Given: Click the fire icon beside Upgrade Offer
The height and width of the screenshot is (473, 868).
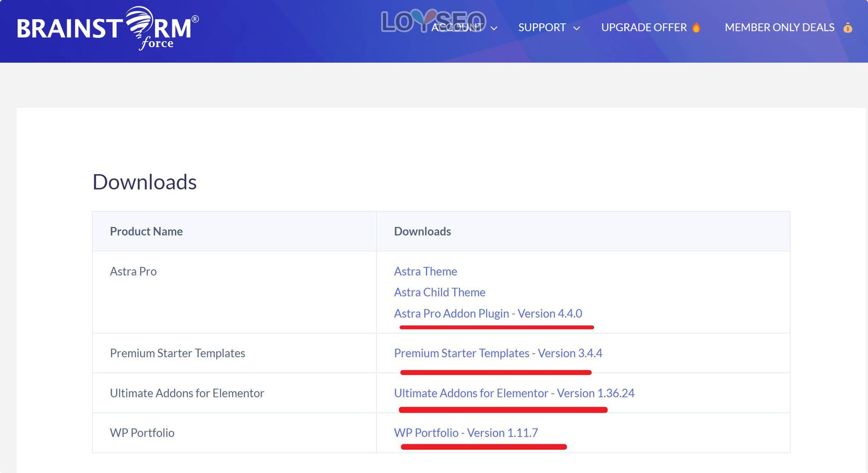Looking at the screenshot, I should coord(696,27).
